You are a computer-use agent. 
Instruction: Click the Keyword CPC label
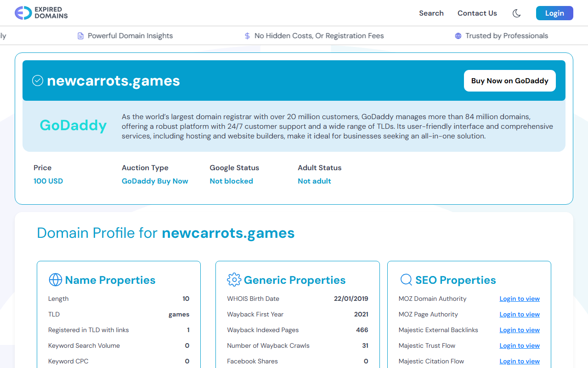coord(68,361)
